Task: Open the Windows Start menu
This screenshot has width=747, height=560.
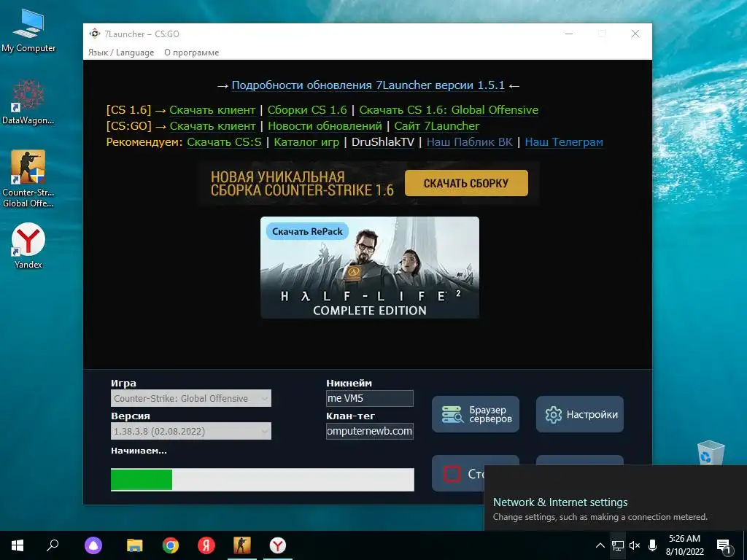Action: click(18, 545)
